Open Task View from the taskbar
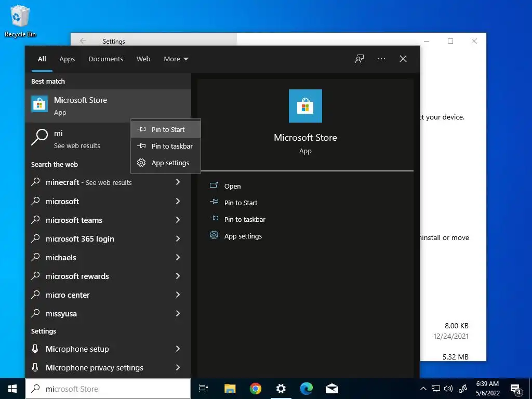The width and height of the screenshot is (532, 399). tap(204, 389)
